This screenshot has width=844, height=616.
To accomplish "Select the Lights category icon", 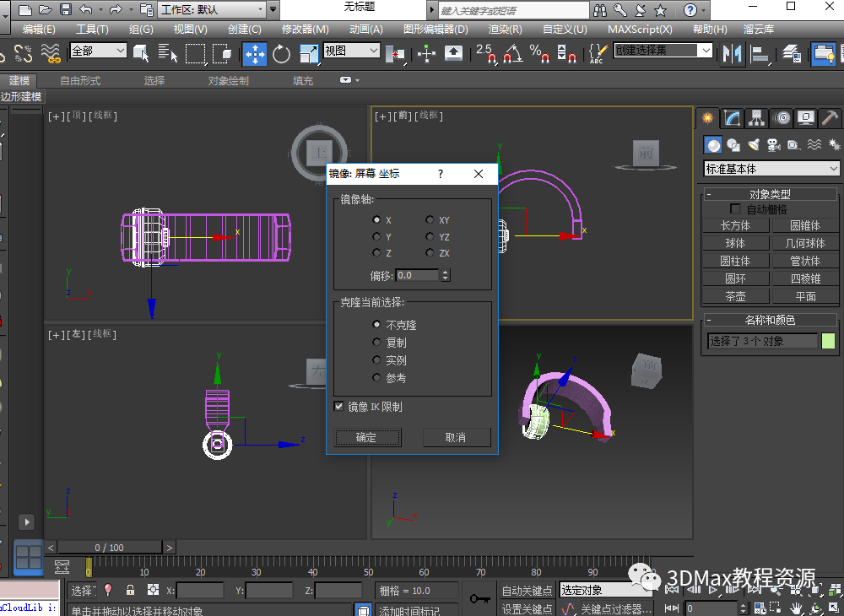I will tap(754, 145).
